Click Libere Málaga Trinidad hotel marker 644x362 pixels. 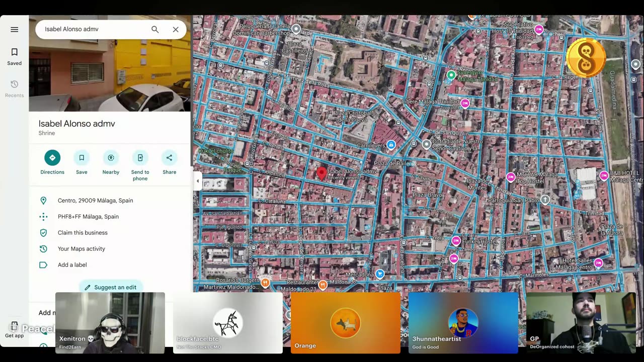(x=465, y=104)
